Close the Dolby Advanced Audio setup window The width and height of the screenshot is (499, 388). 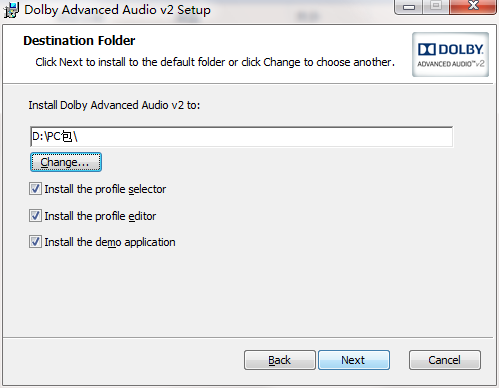pos(473,7)
